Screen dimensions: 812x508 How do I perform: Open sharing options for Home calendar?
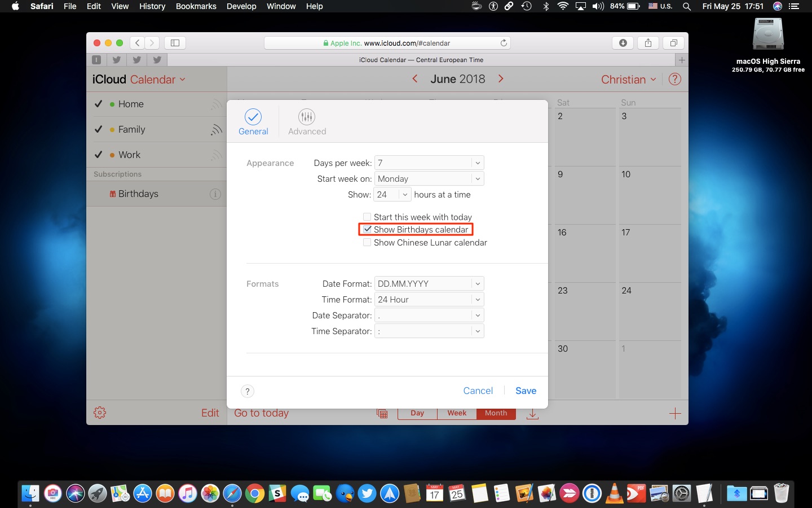[x=216, y=104]
